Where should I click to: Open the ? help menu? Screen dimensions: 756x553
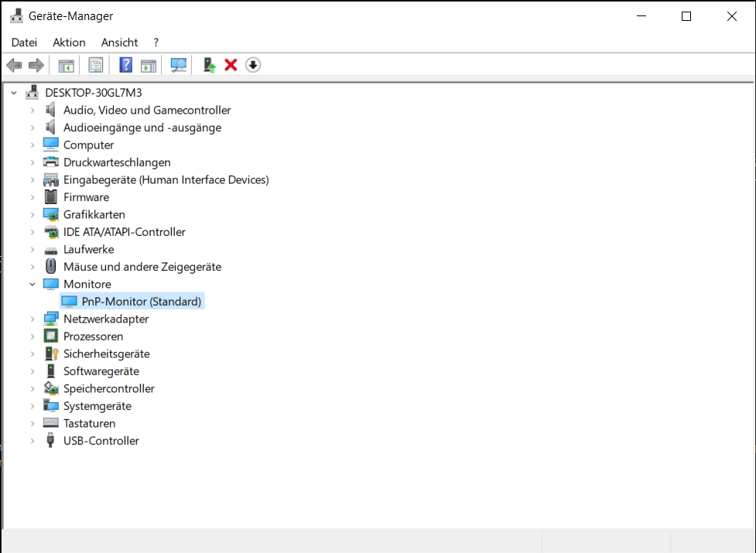(x=156, y=43)
